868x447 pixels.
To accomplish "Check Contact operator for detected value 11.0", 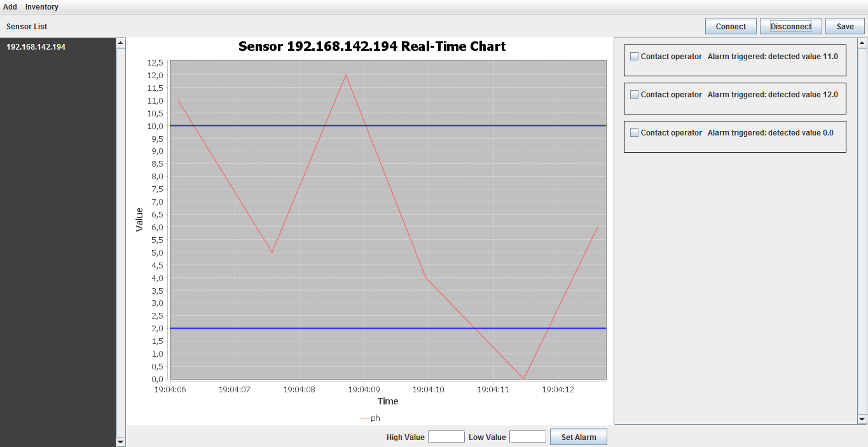I will tap(634, 56).
